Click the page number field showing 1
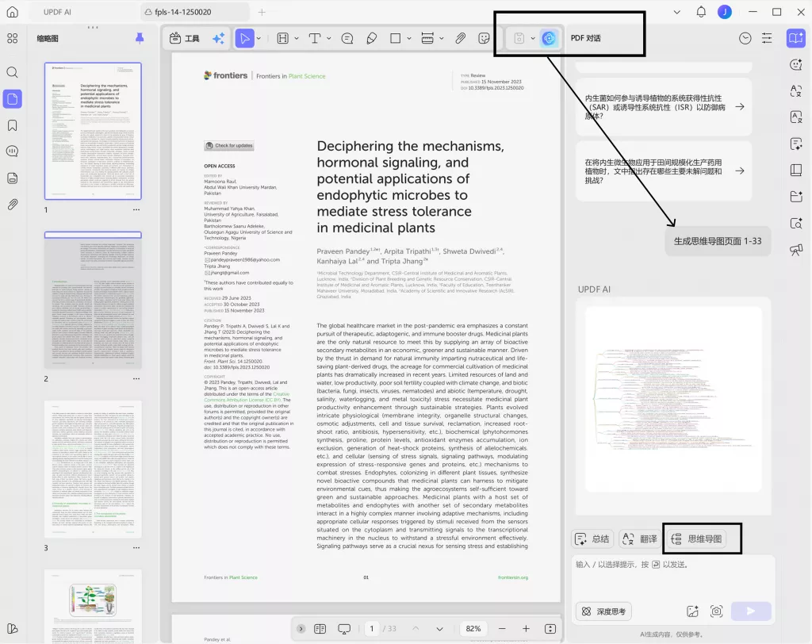 click(x=371, y=628)
